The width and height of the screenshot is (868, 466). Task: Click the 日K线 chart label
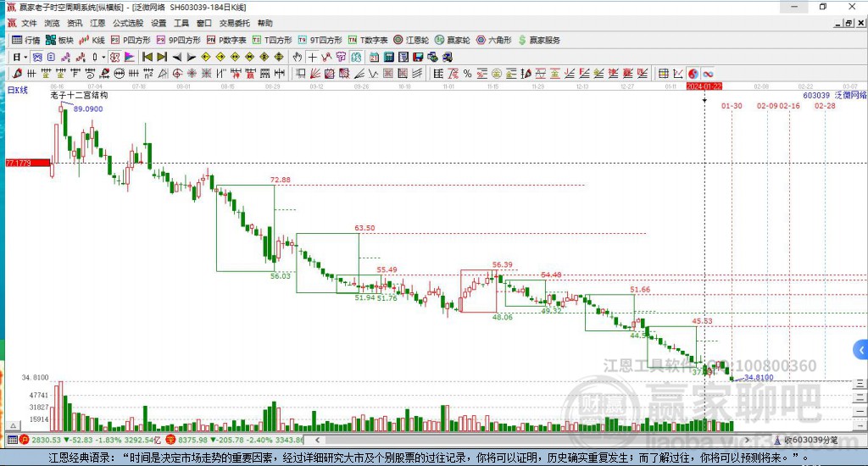(x=17, y=90)
